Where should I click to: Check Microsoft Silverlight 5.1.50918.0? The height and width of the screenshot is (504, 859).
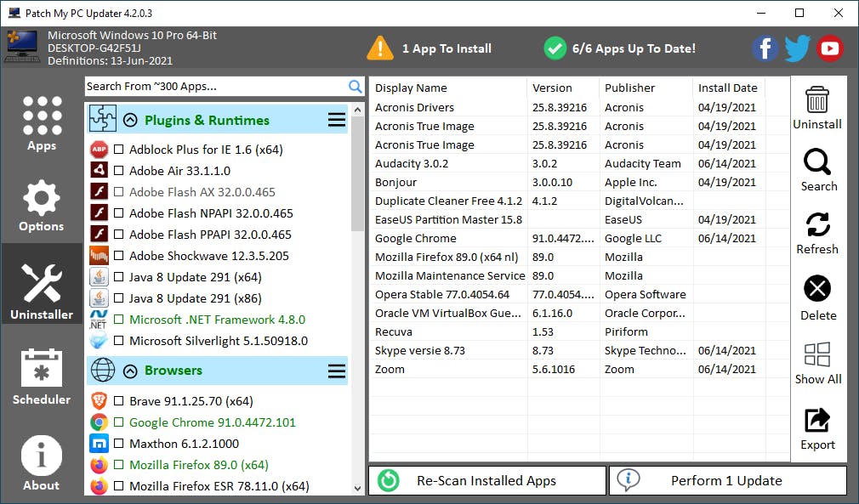click(x=118, y=341)
